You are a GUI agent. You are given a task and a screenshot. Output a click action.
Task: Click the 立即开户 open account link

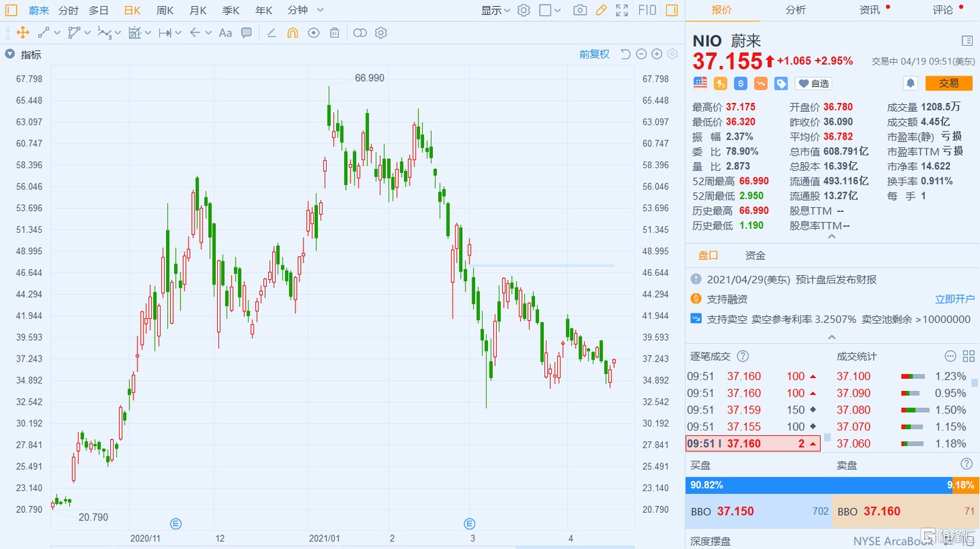[954, 299]
